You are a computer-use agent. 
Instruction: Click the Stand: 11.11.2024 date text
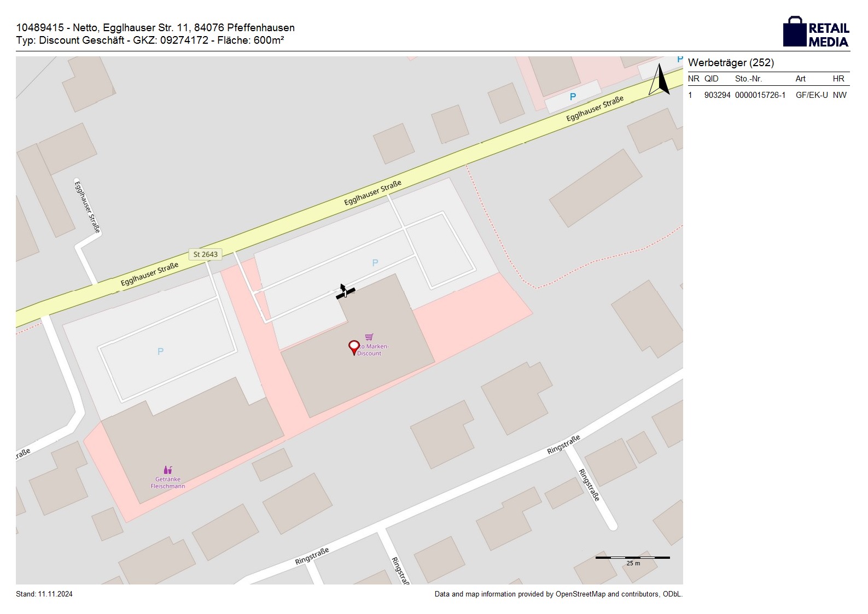tap(44, 594)
